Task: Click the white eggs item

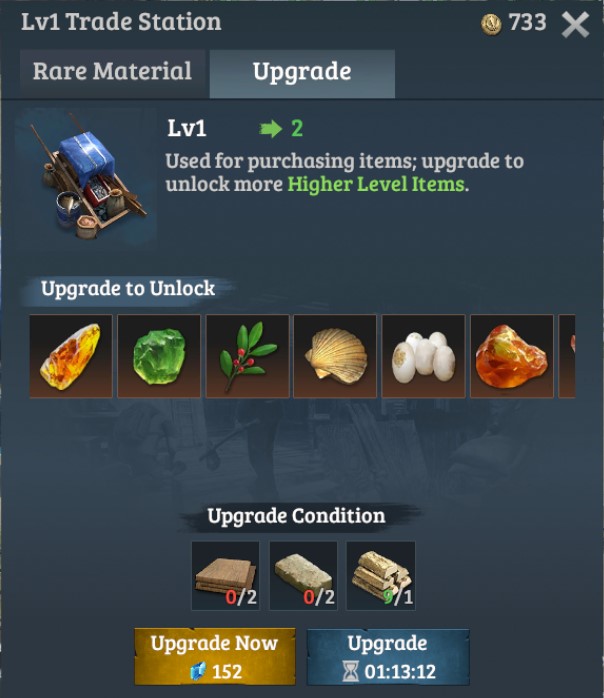Action: tap(424, 356)
